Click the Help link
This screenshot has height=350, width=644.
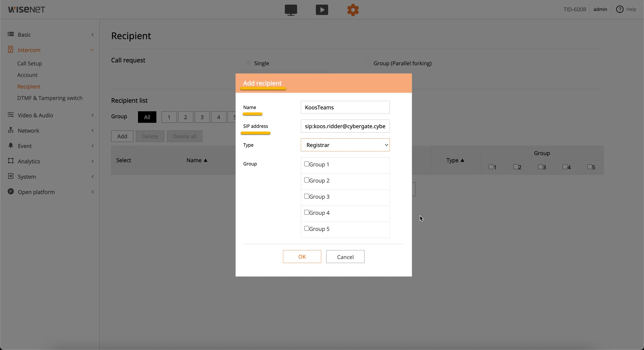[632, 10]
